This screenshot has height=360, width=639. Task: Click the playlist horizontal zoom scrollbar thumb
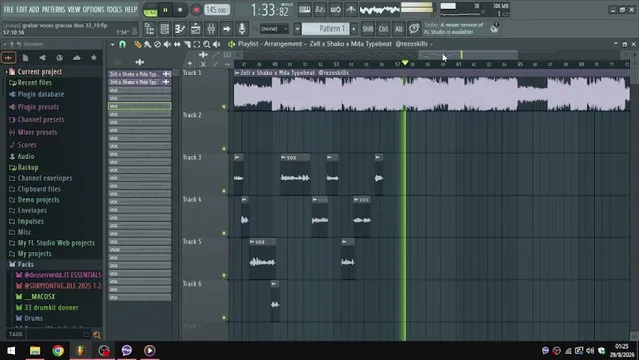pyautogui.click(x=468, y=55)
